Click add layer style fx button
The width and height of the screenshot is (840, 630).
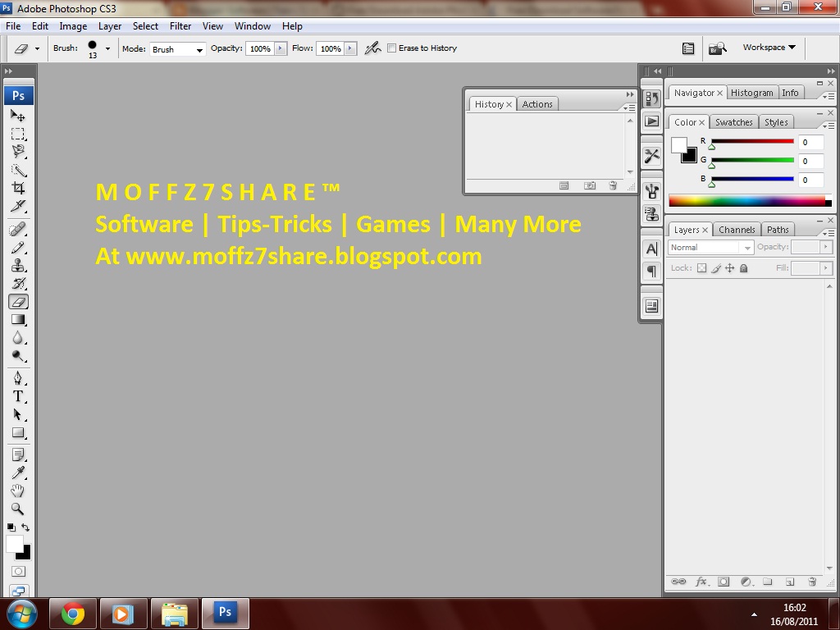701,582
